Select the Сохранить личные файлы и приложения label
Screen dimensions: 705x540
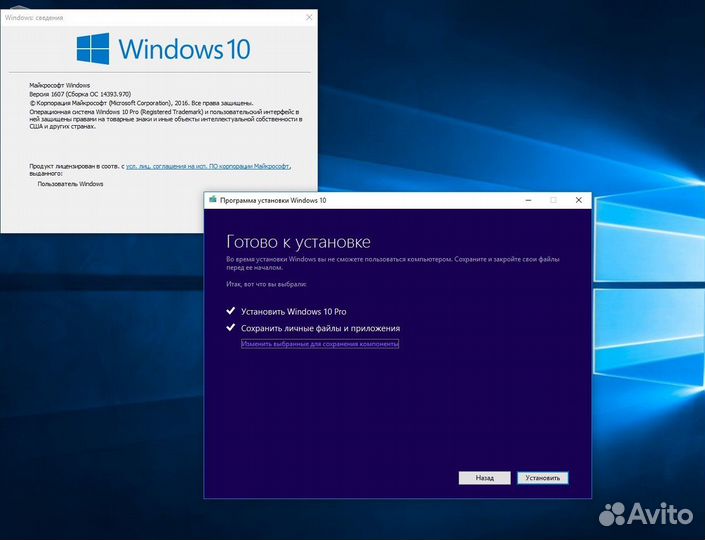320,328
